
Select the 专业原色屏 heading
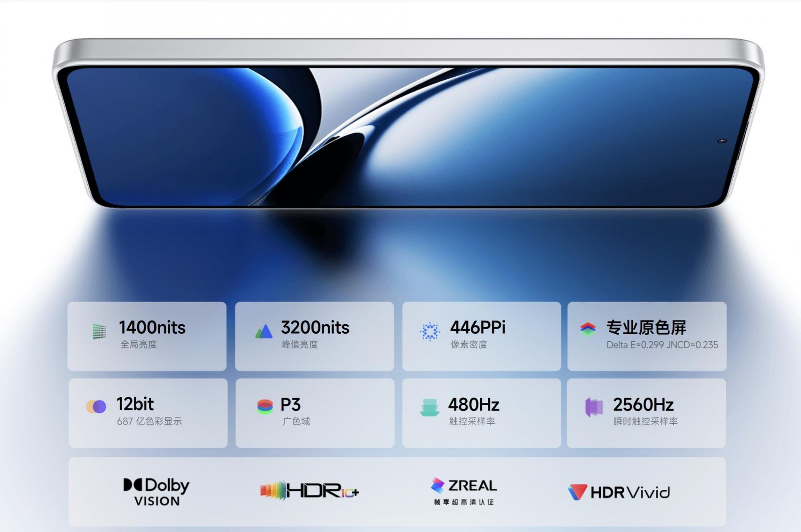(646, 328)
